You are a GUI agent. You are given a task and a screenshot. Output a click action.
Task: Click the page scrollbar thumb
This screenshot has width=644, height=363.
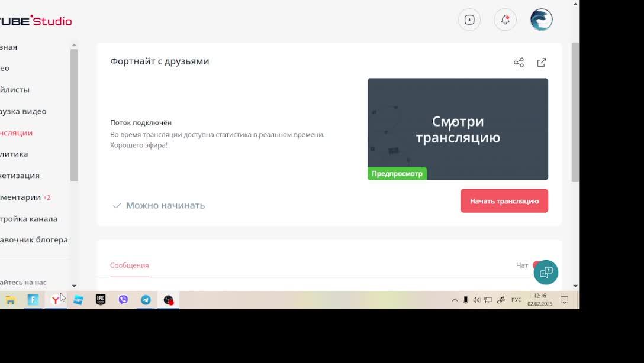[x=575, y=112]
